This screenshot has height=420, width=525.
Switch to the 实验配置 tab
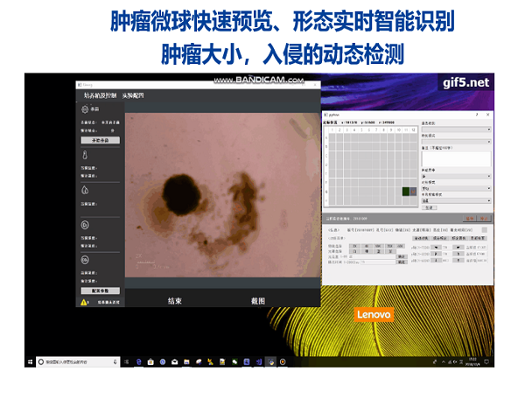[133, 95]
